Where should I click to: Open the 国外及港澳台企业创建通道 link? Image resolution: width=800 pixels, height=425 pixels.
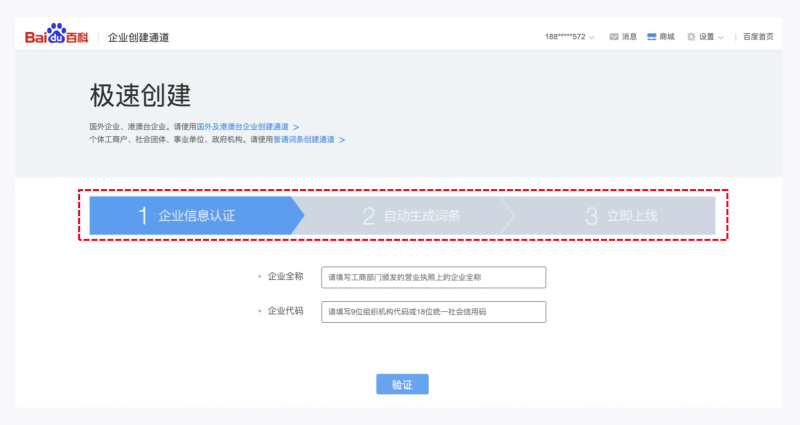(x=242, y=127)
